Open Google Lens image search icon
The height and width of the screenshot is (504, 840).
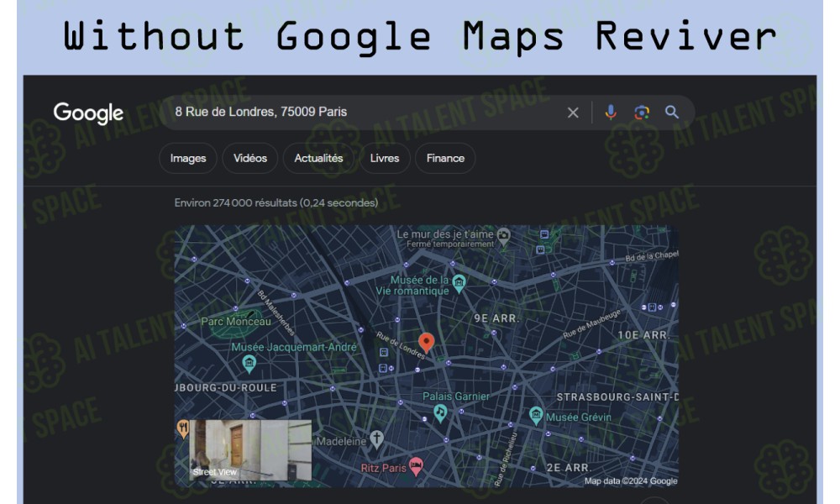(x=641, y=112)
